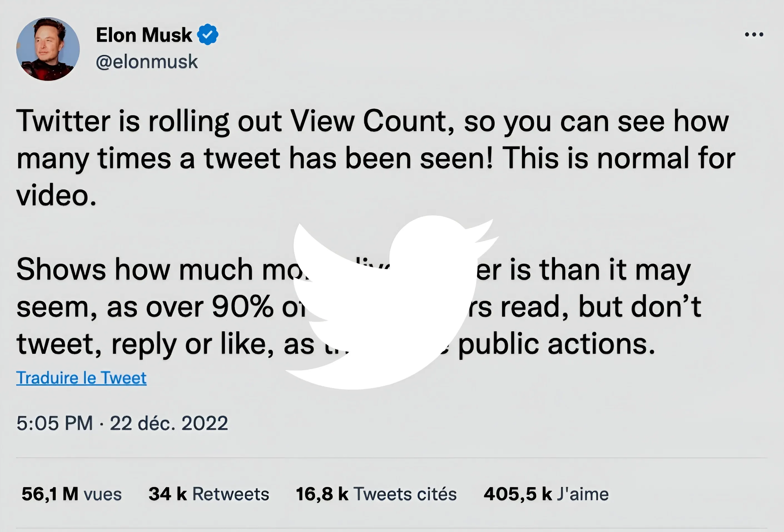Click the @elonmusk handle
784x532 pixels.
point(147,62)
